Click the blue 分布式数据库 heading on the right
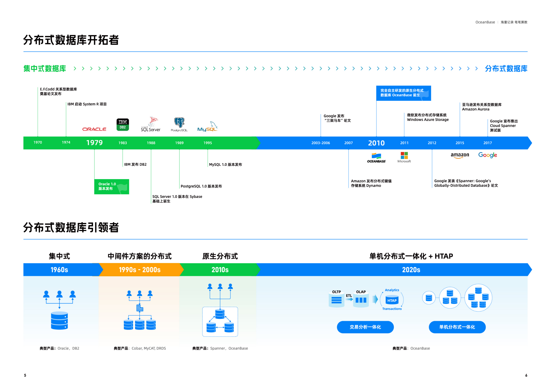 (506, 68)
